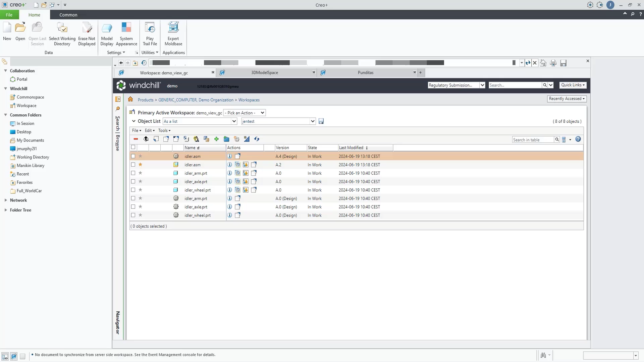Click the browser history clock icon
The height and width of the screenshot is (362, 644).
click(144, 63)
